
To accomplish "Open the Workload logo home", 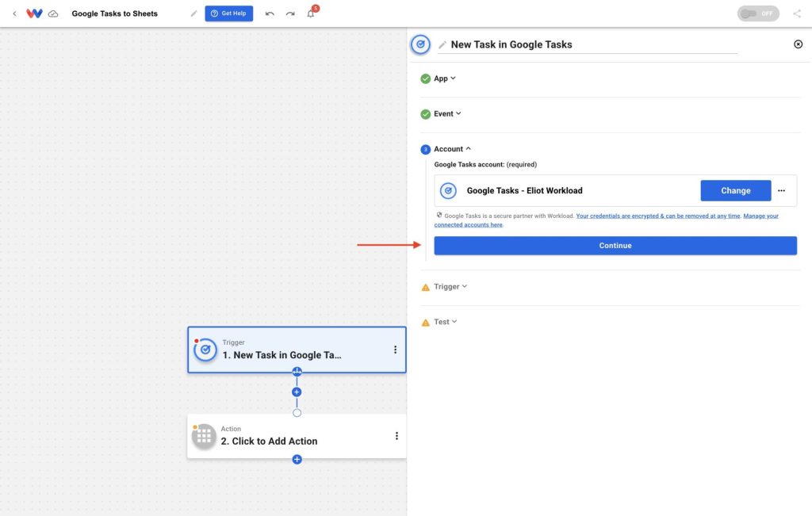I will click(x=34, y=13).
